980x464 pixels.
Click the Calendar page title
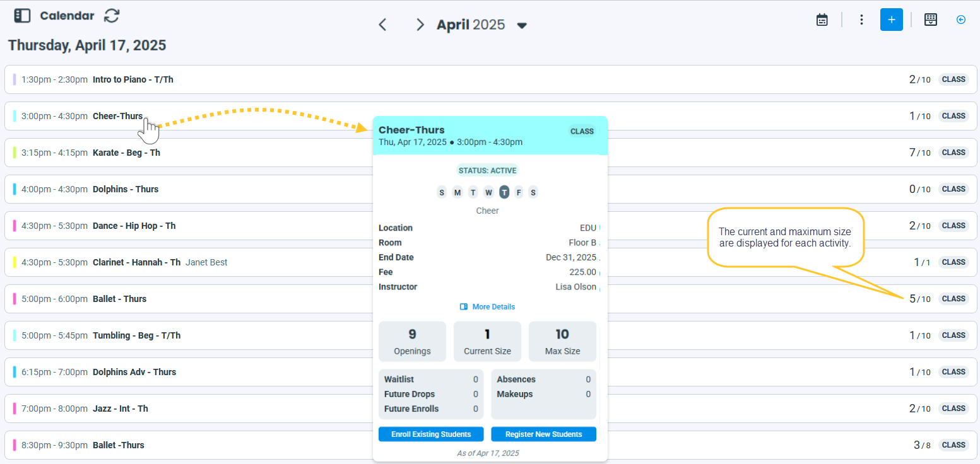point(67,16)
